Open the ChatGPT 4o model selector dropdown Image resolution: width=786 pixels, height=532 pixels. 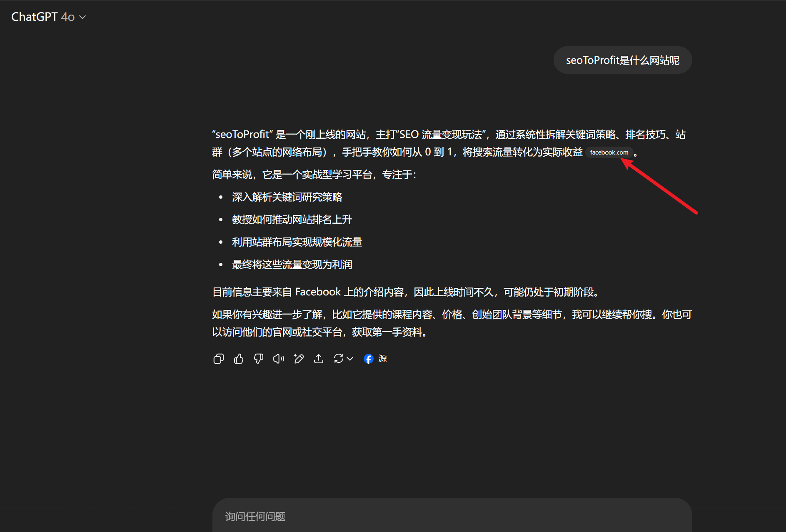pos(48,17)
